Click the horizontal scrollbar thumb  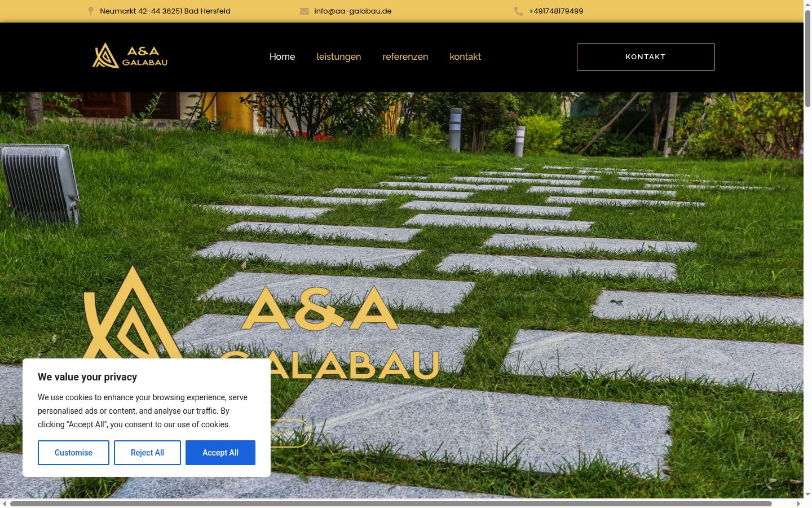[391, 503]
